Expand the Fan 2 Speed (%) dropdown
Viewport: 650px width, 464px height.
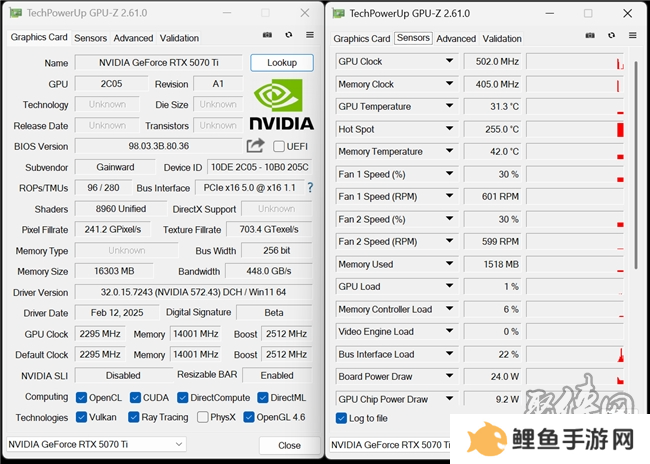coord(449,219)
